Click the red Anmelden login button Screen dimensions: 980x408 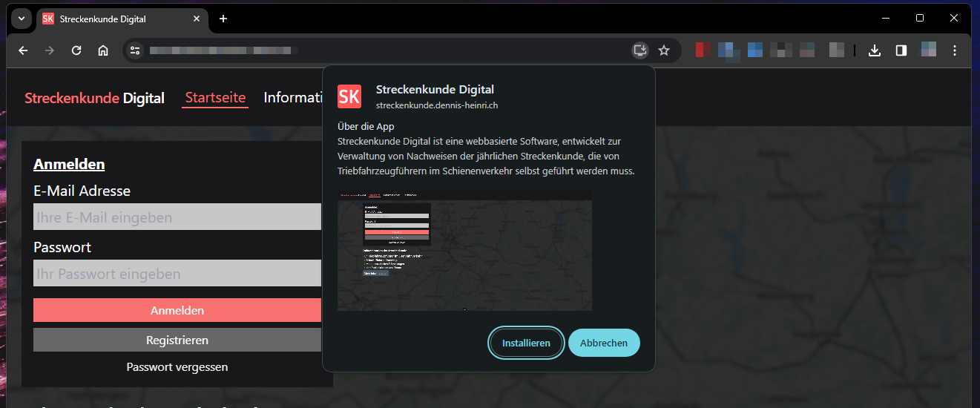tap(177, 310)
